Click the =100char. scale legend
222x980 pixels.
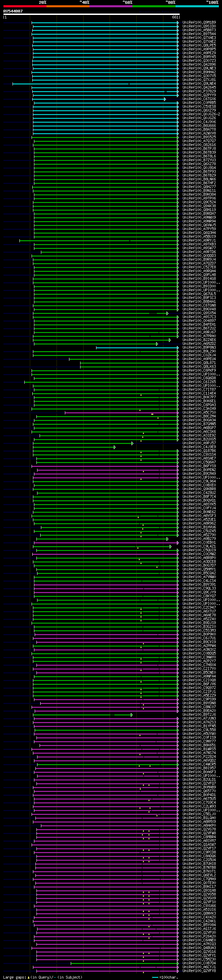(x=165, y=977)
